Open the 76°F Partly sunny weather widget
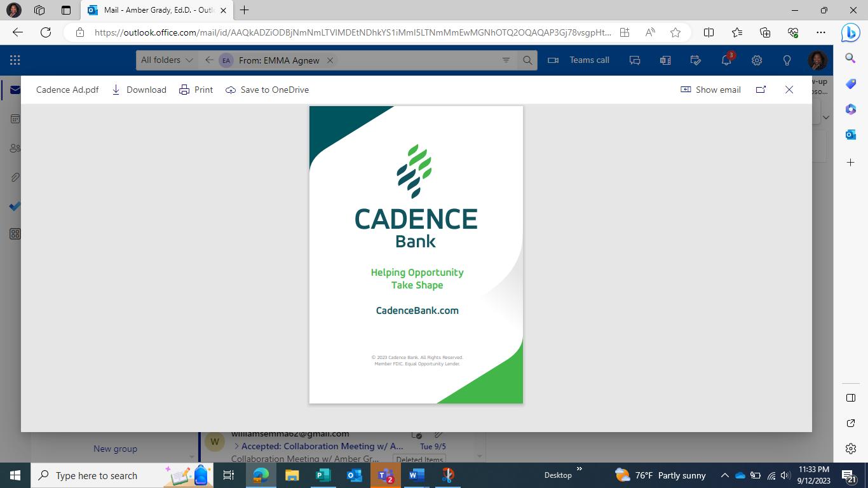The height and width of the screenshot is (488, 868). coord(660,475)
